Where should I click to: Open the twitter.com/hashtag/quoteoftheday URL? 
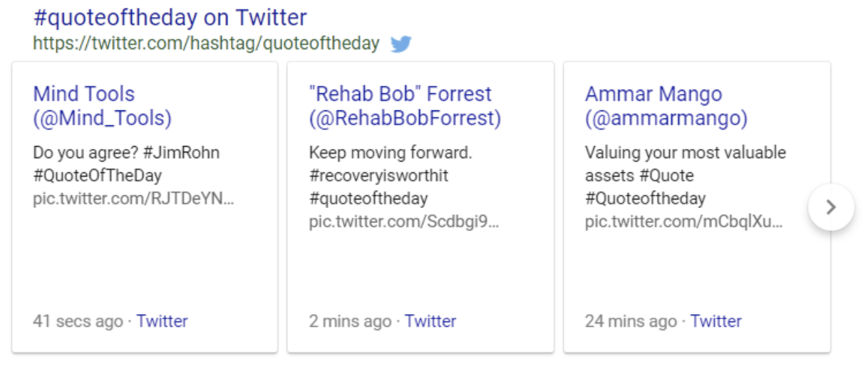click(206, 43)
